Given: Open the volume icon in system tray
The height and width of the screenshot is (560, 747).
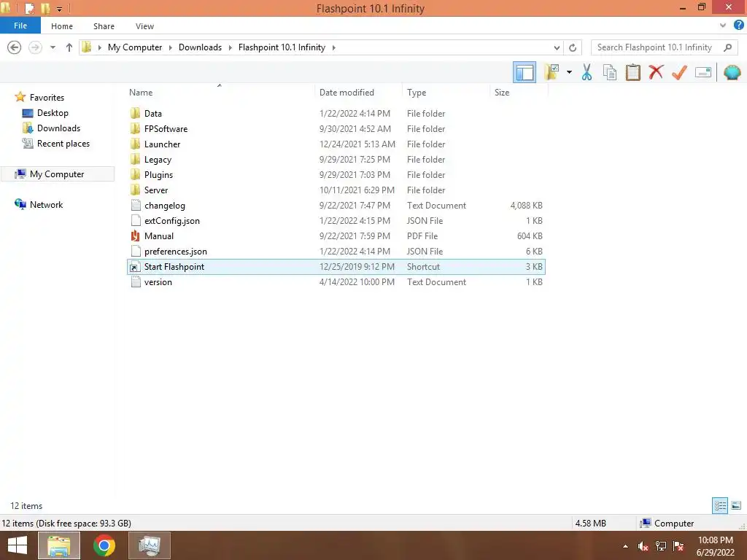Looking at the screenshot, I should [x=643, y=546].
